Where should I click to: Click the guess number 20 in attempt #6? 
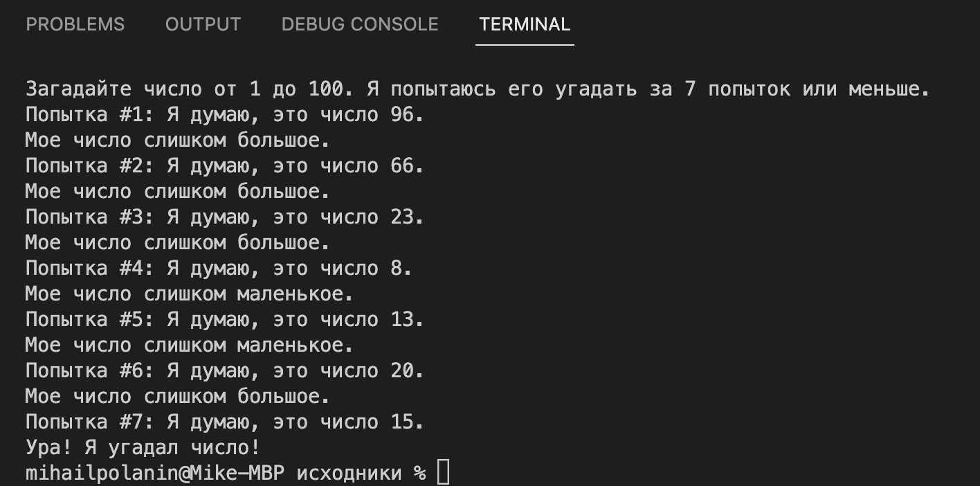(x=403, y=370)
